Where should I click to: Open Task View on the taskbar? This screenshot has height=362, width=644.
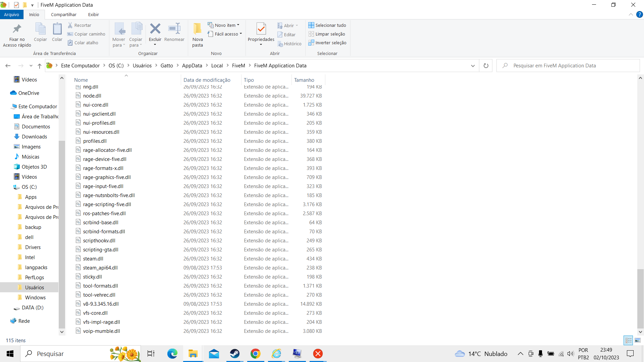151,354
